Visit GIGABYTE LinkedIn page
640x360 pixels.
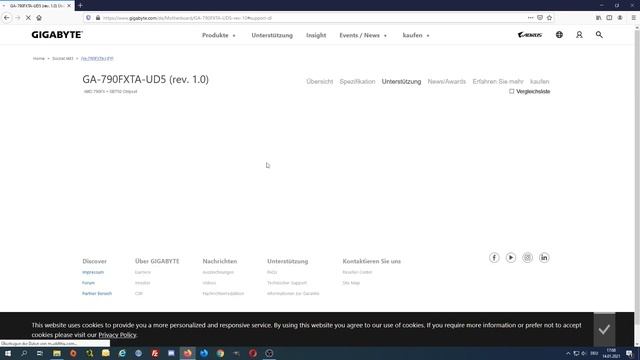point(544,258)
